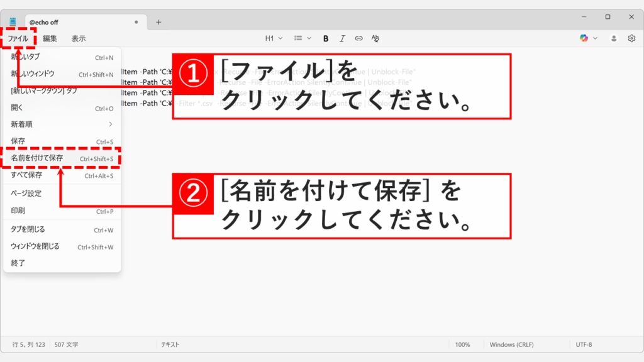This screenshot has width=644, height=362.
Task: Switch to the @echo off tab
Action: (x=75, y=22)
